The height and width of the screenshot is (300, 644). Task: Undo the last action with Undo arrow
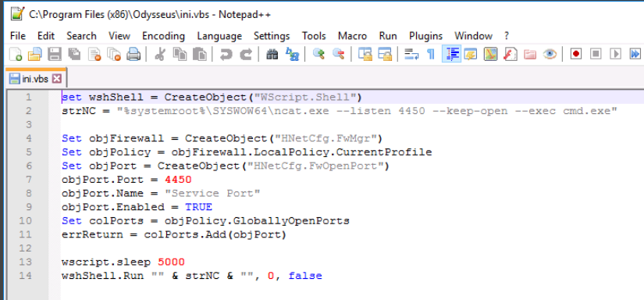[x=226, y=54]
